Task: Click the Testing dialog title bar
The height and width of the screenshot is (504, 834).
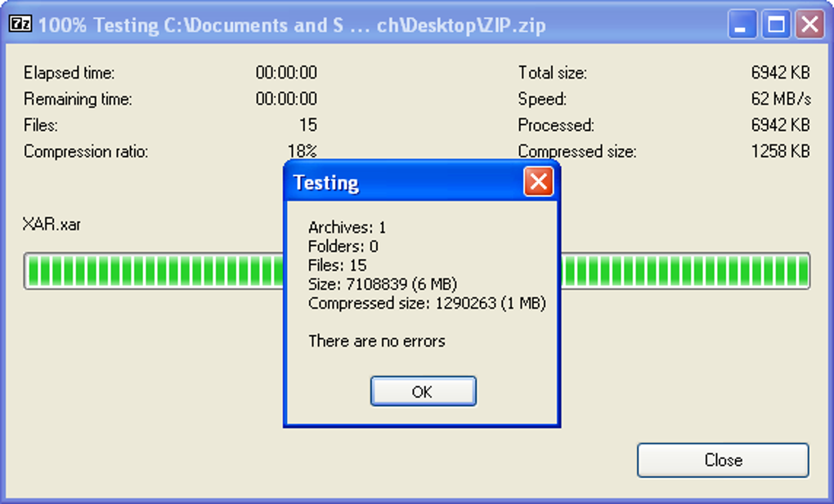Action: (404, 182)
